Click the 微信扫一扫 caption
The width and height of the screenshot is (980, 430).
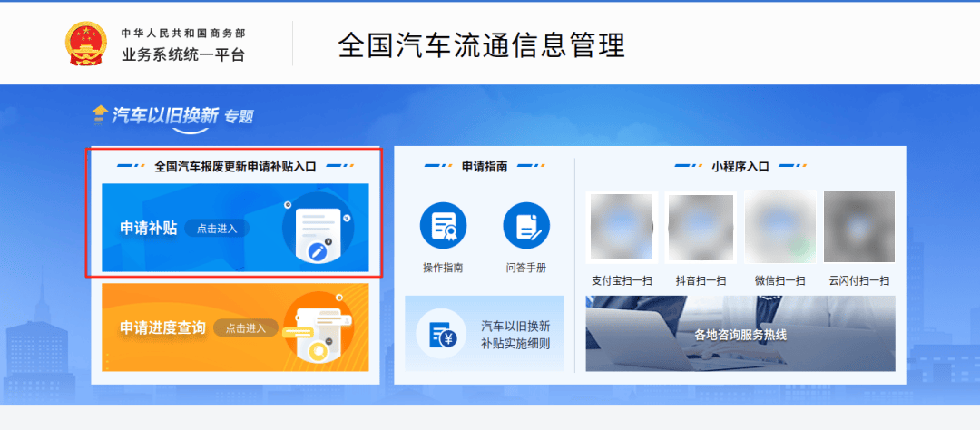pos(780,280)
